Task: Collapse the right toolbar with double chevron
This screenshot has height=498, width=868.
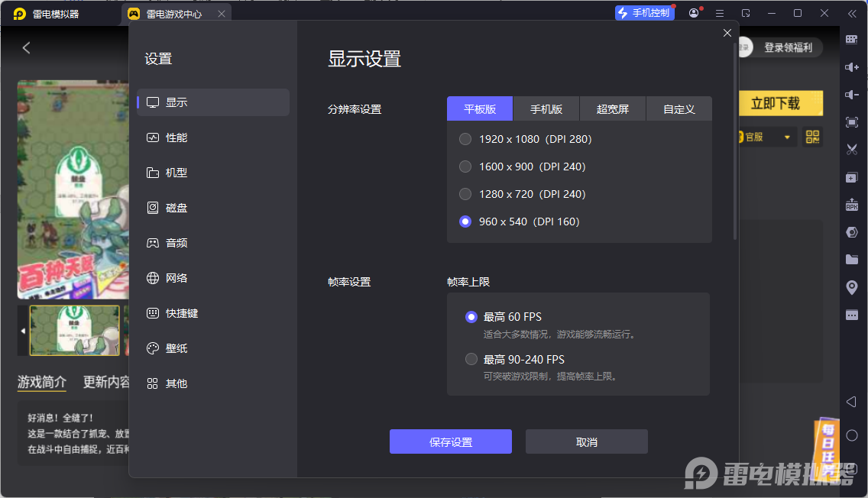Action: click(x=853, y=13)
